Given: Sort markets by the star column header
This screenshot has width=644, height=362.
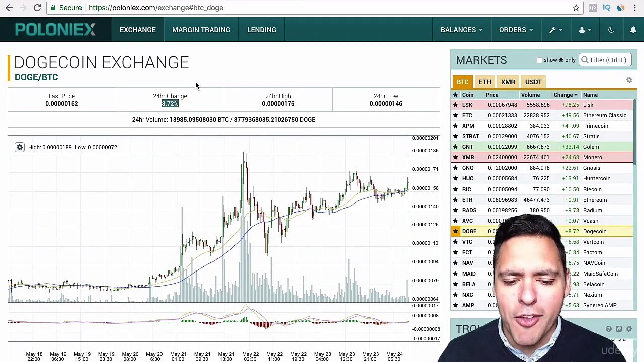Looking at the screenshot, I should tap(455, 95).
